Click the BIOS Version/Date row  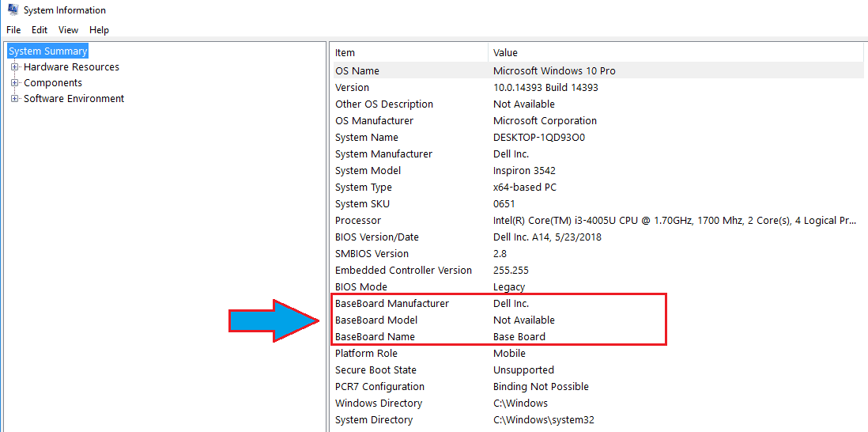(x=377, y=237)
